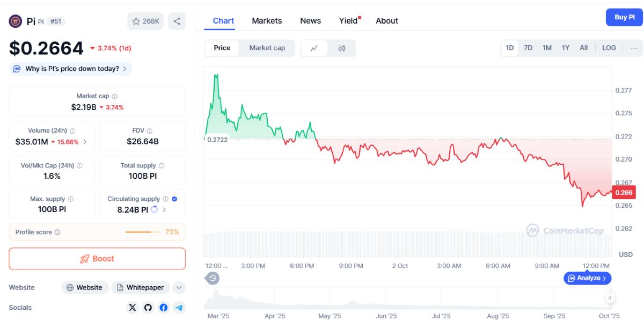Expand Circulating supply details arrow

point(164,210)
